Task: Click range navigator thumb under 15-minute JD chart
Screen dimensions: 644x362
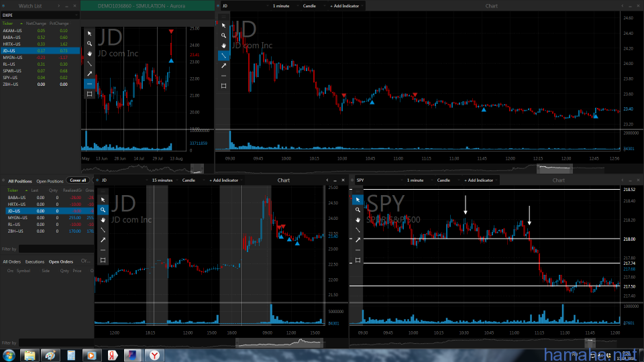Action: pos(279,342)
